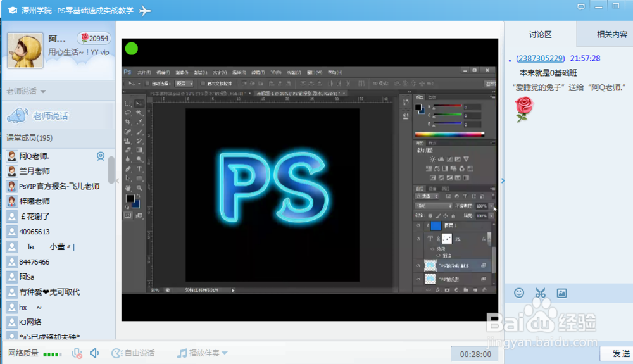The image size is (633, 364).
Task: Select the Crop tool
Action: click(128, 122)
